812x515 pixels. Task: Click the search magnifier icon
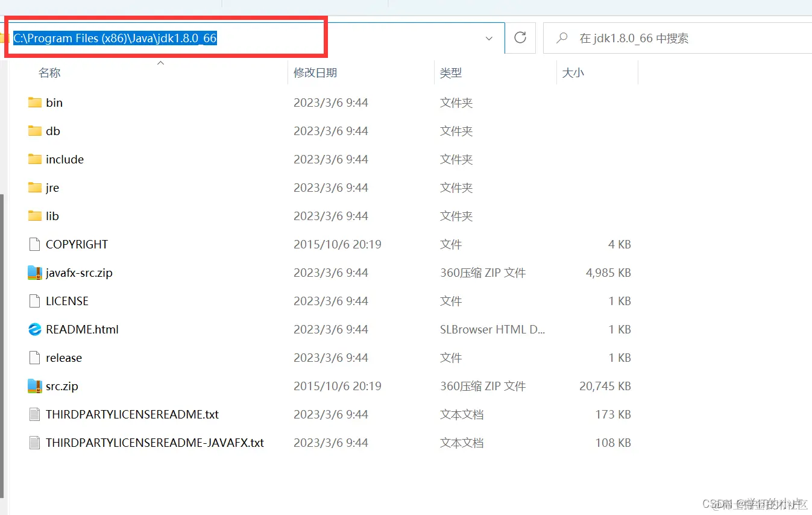562,38
